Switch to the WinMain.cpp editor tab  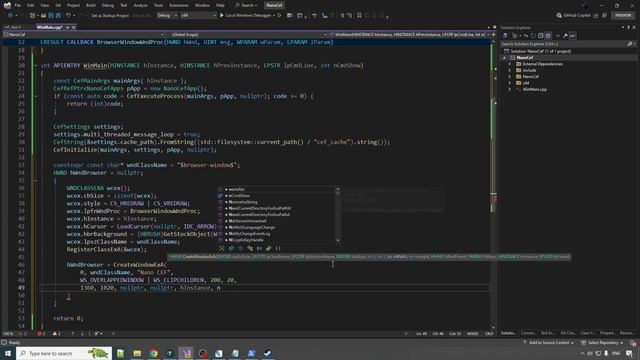click(49, 27)
